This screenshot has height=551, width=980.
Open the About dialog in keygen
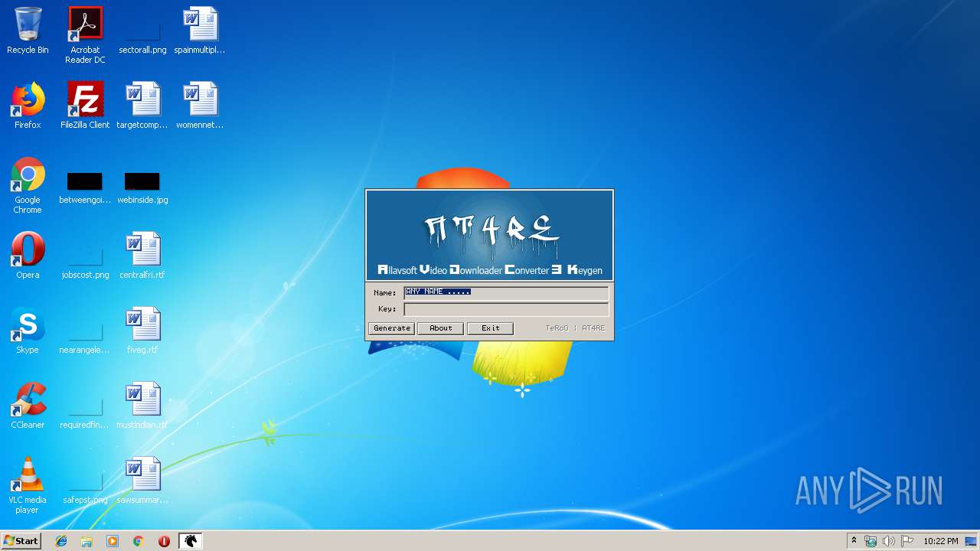click(x=440, y=328)
